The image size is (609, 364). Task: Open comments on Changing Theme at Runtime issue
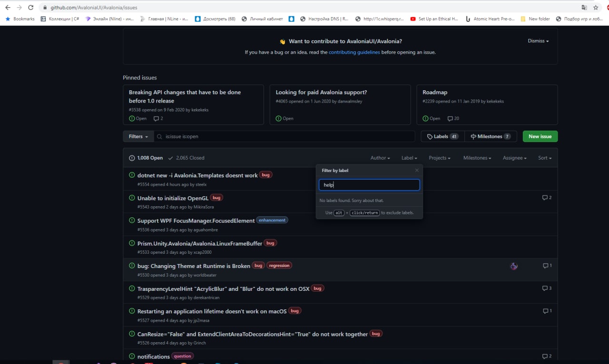pyautogui.click(x=548, y=266)
